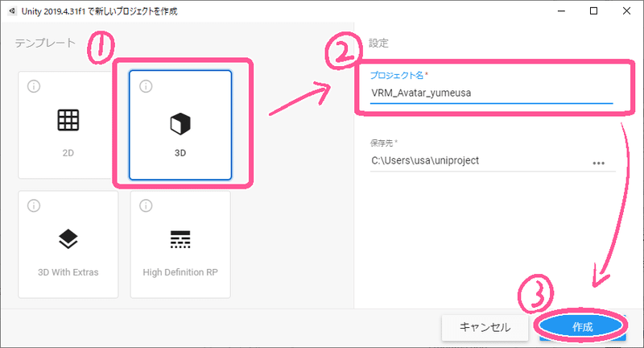The width and height of the screenshot is (644, 348).
Task: Open info icon on 3D template
Action: coord(146,86)
